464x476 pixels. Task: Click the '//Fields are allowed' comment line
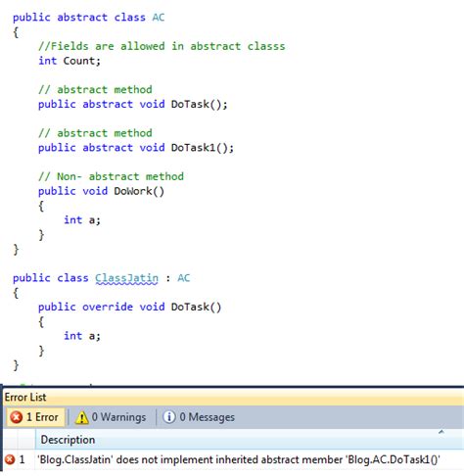tap(162, 46)
